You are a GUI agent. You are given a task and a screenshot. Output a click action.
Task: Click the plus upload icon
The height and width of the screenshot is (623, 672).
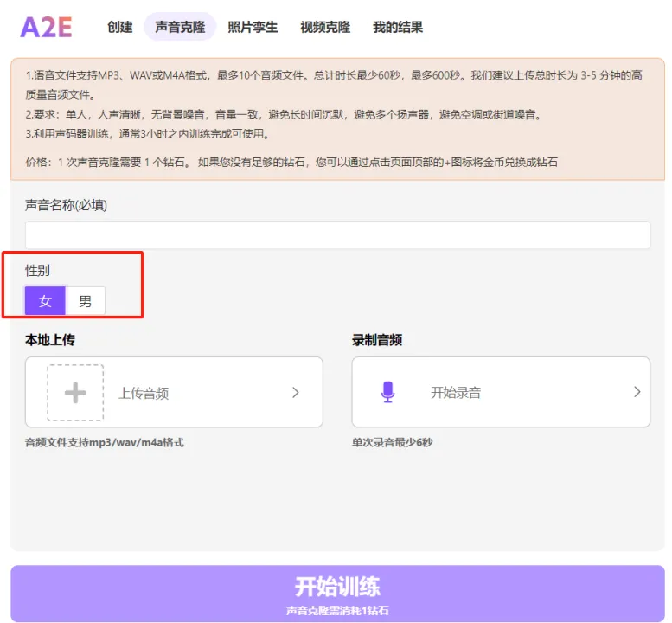tap(75, 392)
